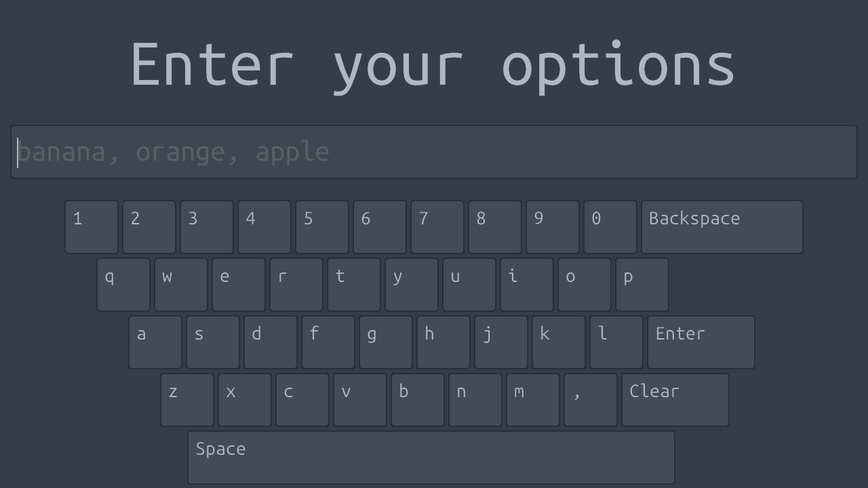The width and height of the screenshot is (868, 488).
Task: Tap the comma key
Action: 590,400
